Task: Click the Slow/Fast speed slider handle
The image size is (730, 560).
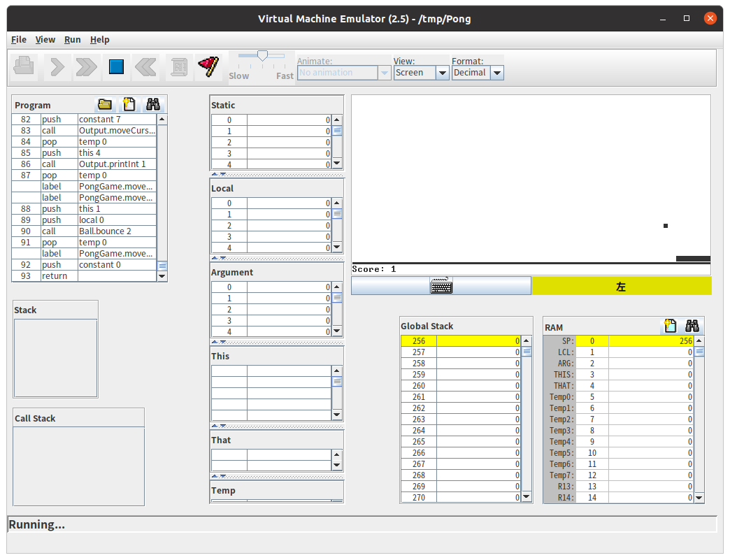Action: [x=262, y=56]
